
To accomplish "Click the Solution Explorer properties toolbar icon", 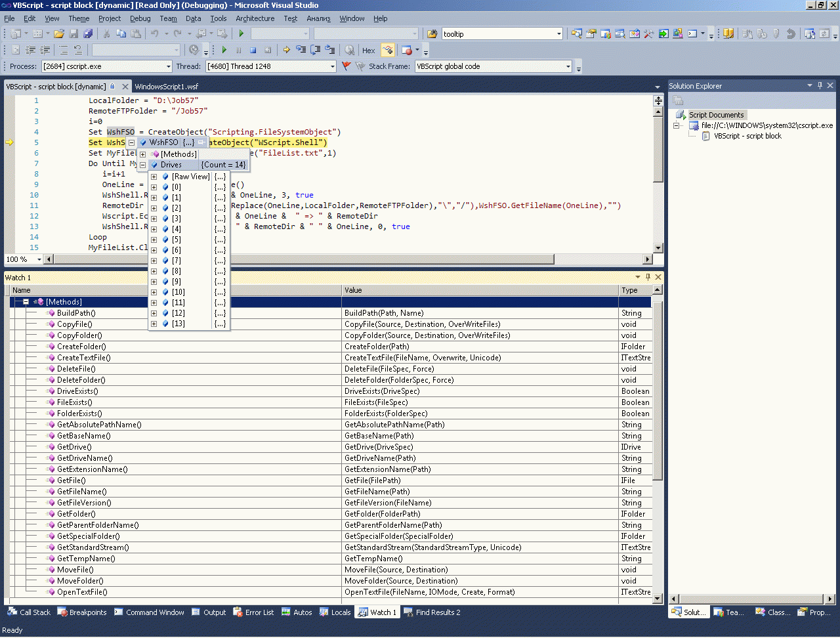I will [x=679, y=100].
